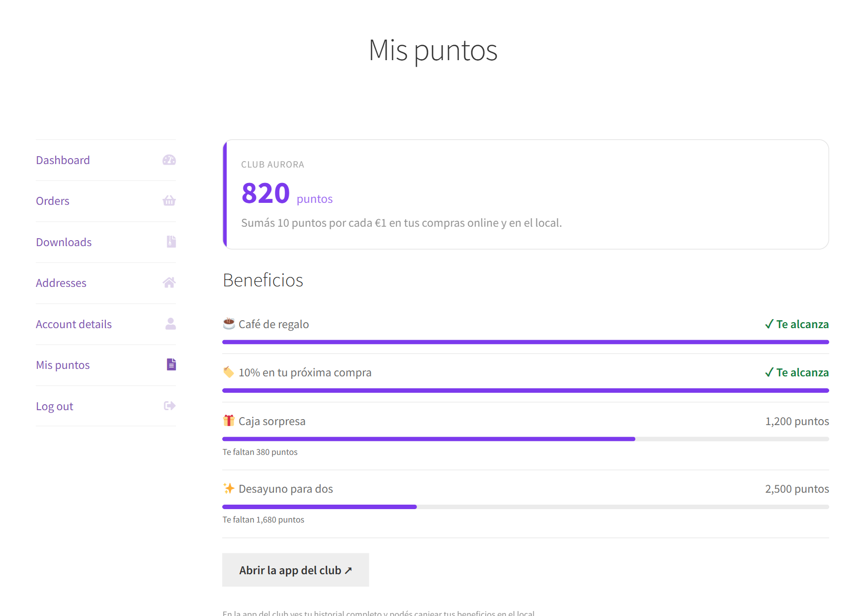Click the Downloads file icon

171,242
